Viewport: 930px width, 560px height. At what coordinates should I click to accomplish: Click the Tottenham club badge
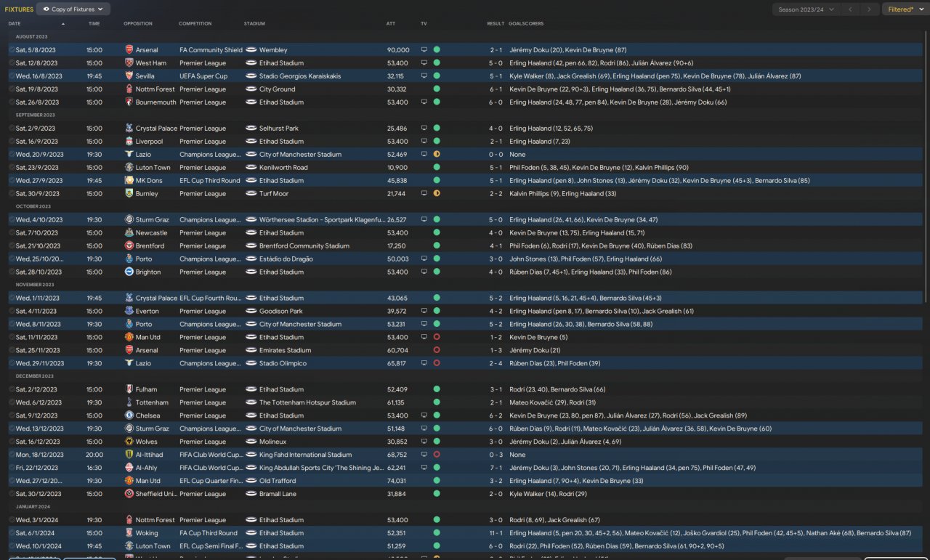(x=129, y=403)
